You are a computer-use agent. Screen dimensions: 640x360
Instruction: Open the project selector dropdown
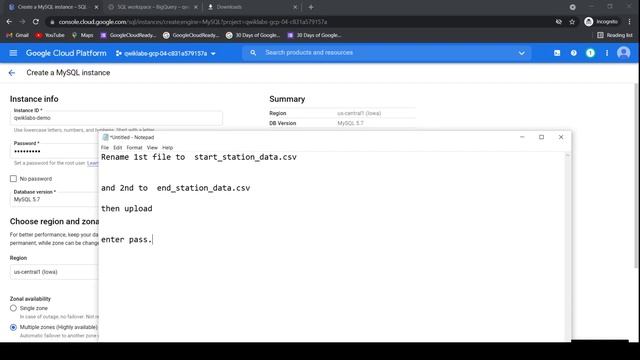point(166,53)
